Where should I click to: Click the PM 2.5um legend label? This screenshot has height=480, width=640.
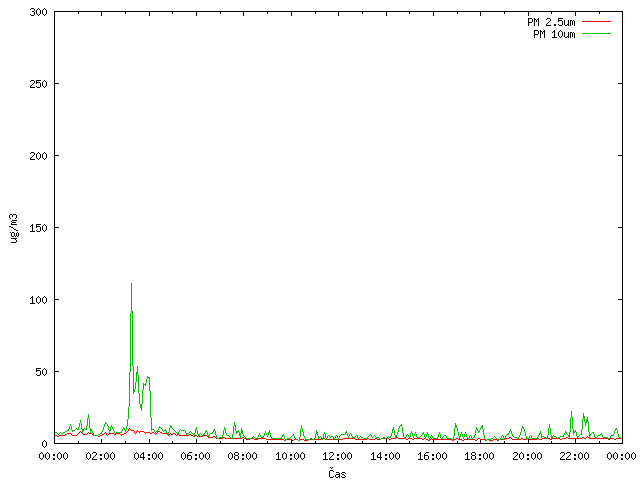(551, 22)
